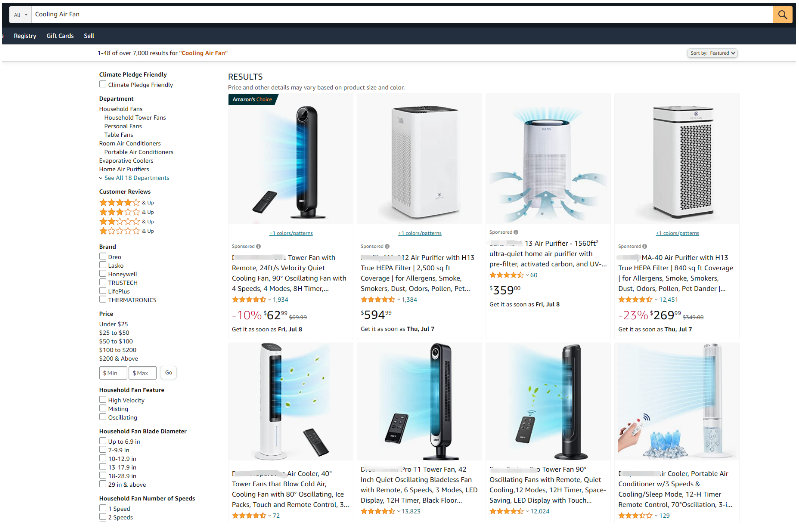Select the 1 star & Up rating filter
The height and width of the screenshot is (531, 799).
126,231
